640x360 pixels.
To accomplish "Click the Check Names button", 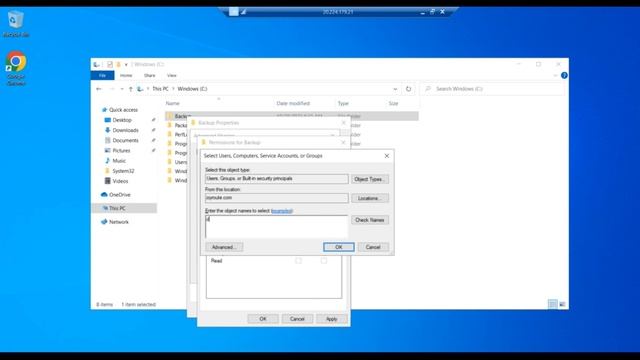I will click(370, 220).
